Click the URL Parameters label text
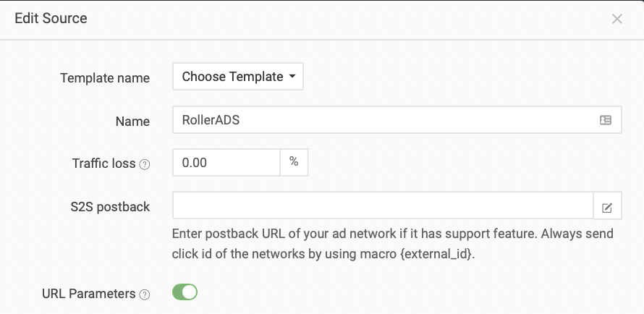 89,294
